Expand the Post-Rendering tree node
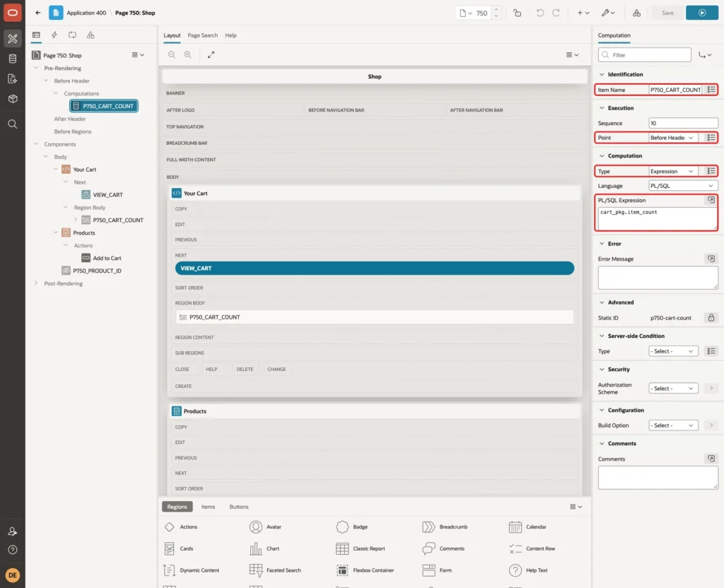The width and height of the screenshot is (724, 588). tap(36, 283)
